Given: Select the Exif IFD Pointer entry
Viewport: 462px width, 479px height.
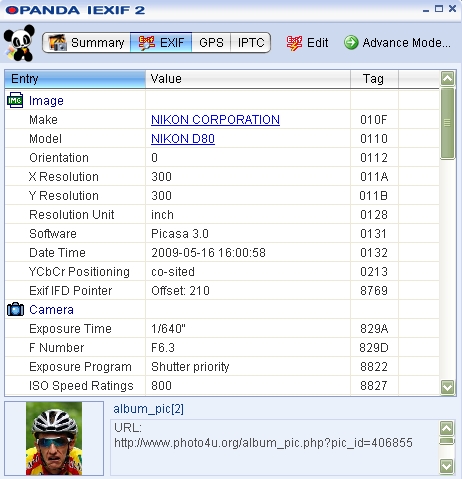Looking at the screenshot, I should (71, 291).
